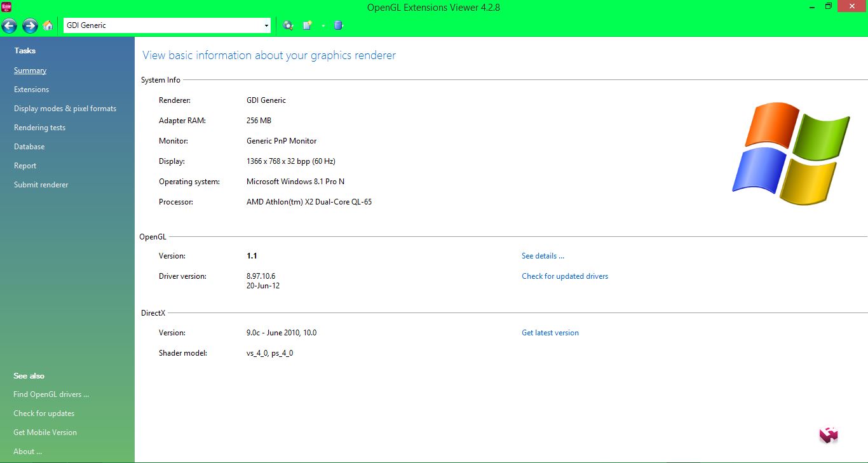Click the See details link
Screen dimensions: 868x463
543,256
